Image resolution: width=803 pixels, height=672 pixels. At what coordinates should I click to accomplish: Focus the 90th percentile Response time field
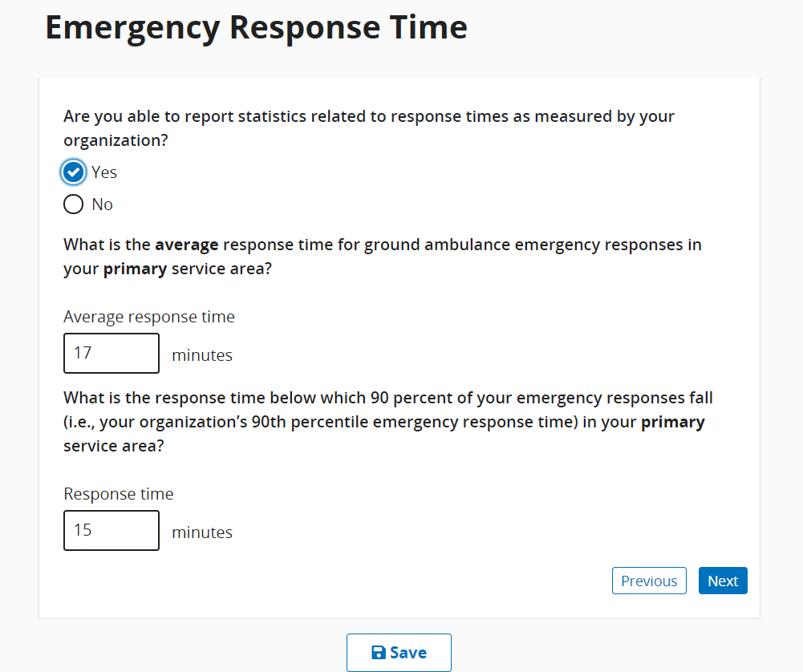pos(112,531)
